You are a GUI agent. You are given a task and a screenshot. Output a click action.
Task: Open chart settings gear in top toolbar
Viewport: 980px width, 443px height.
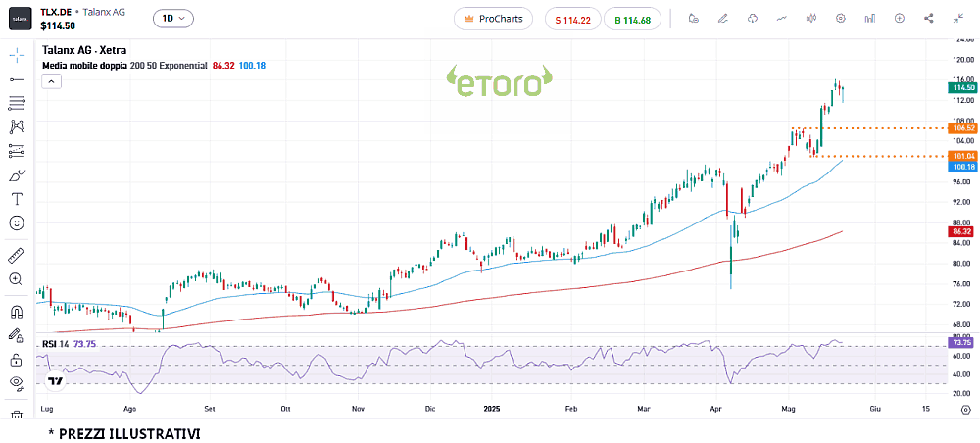pyautogui.click(x=841, y=19)
